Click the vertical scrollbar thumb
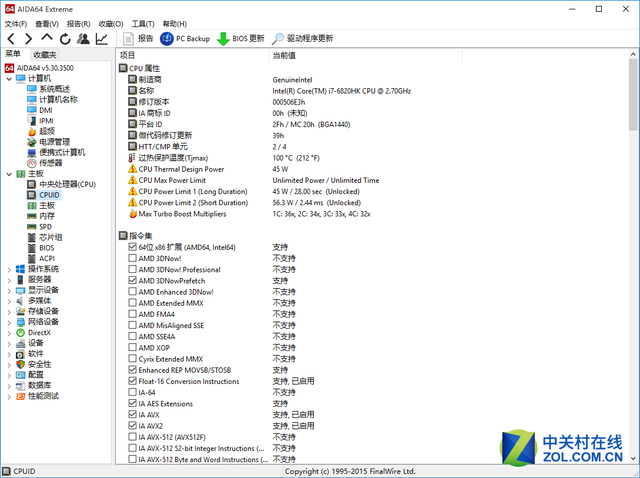 633,94
